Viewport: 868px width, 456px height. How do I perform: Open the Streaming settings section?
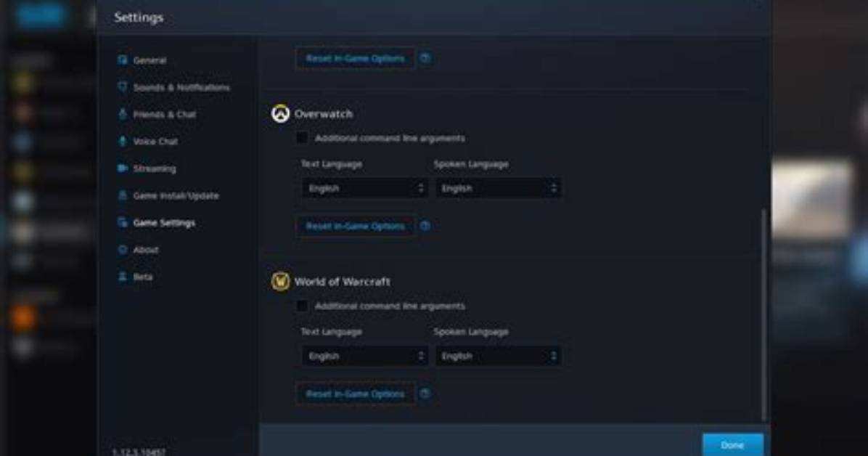click(155, 168)
